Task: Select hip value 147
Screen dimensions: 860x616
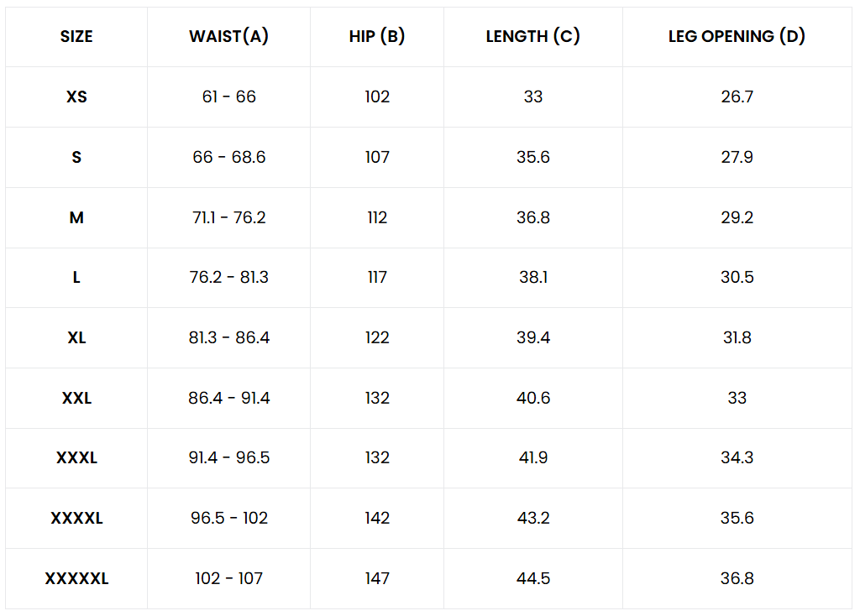Action: click(377, 579)
